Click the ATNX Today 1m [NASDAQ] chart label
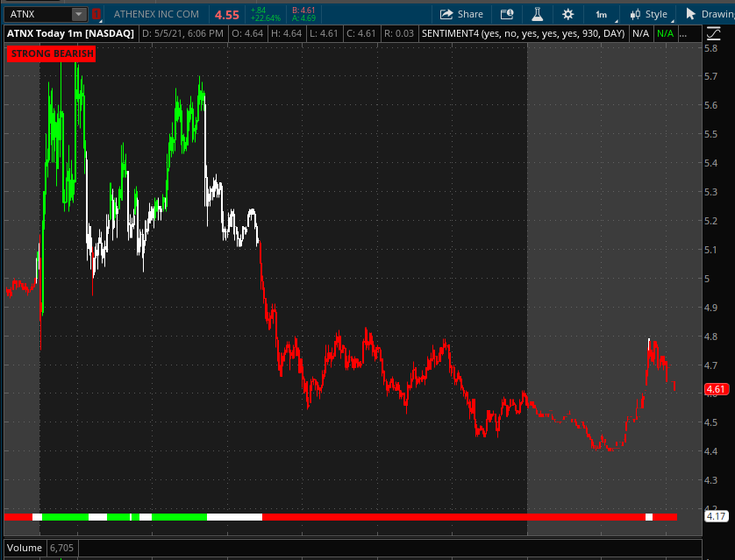Image resolution: width=735 pixels, height=560 pixels. (x=70, y=33)
